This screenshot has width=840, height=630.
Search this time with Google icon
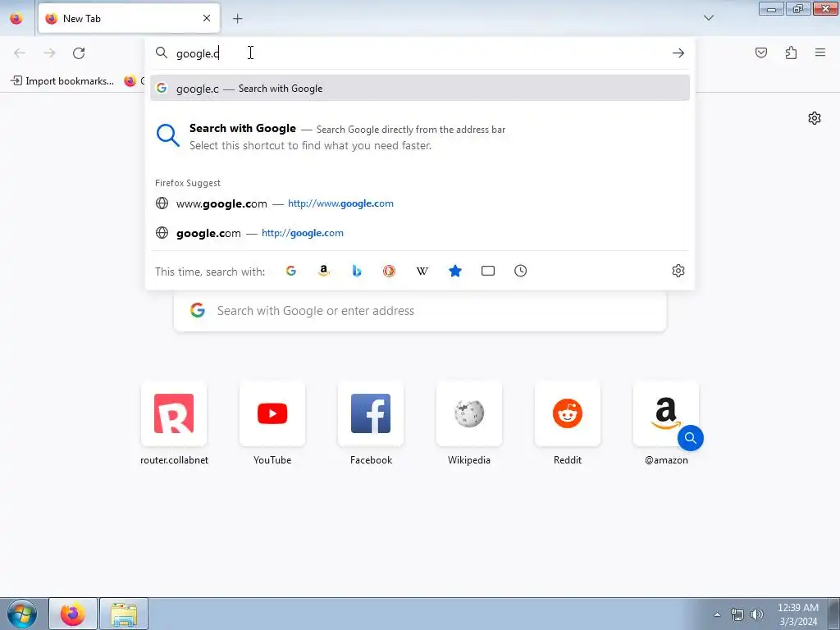[x=291, y=271]
